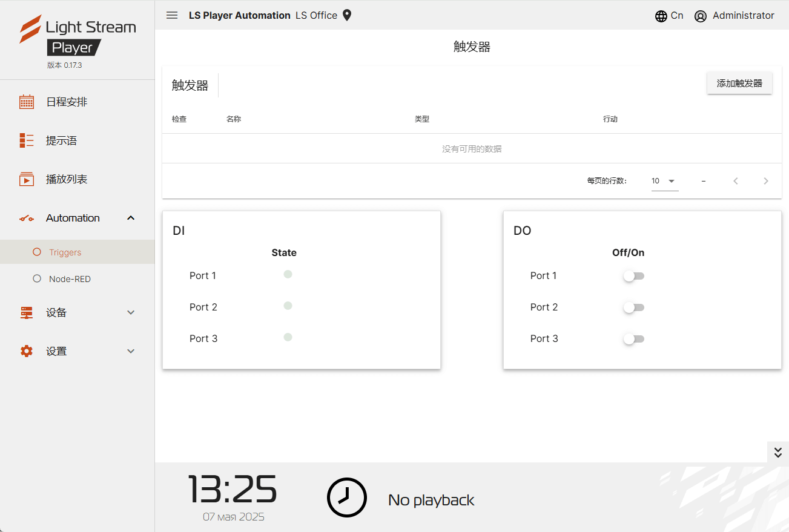Viewport: 789px width, 532px height.
Task: Click the Off/On header in DO card
Action: tap(629, 252)
